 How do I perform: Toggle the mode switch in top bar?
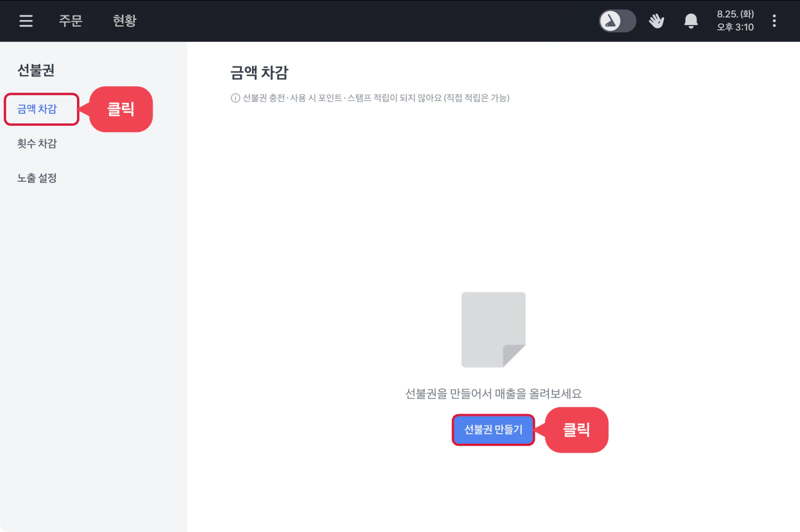pyautogui.click(x=617, y=21)
